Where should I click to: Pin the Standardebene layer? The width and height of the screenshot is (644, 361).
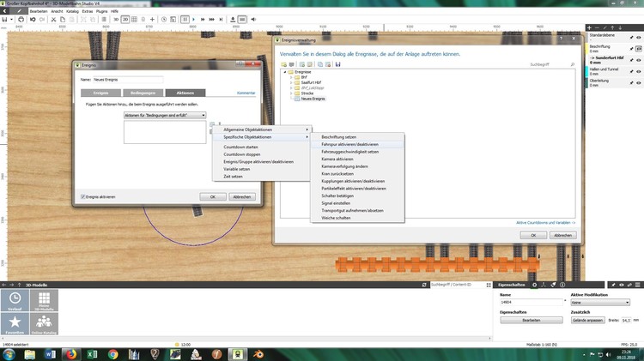click(632, 38)
